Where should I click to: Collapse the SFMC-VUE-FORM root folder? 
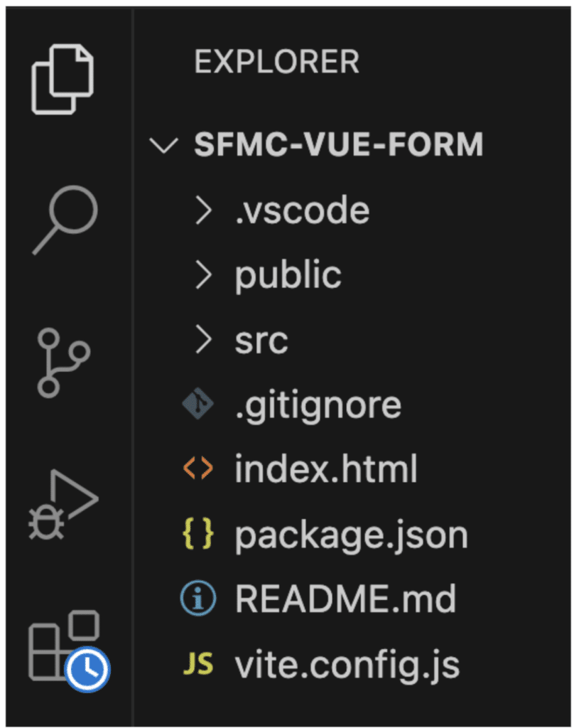click(165, 144)
